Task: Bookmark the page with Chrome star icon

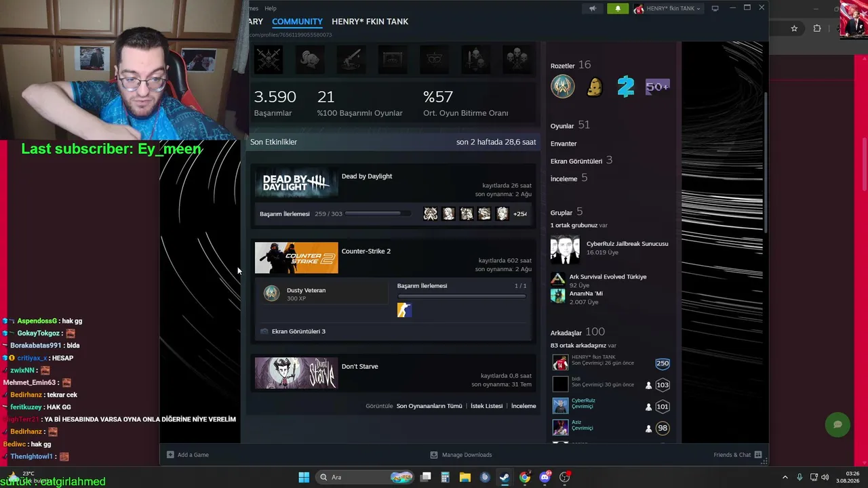Action: [794, 28]
